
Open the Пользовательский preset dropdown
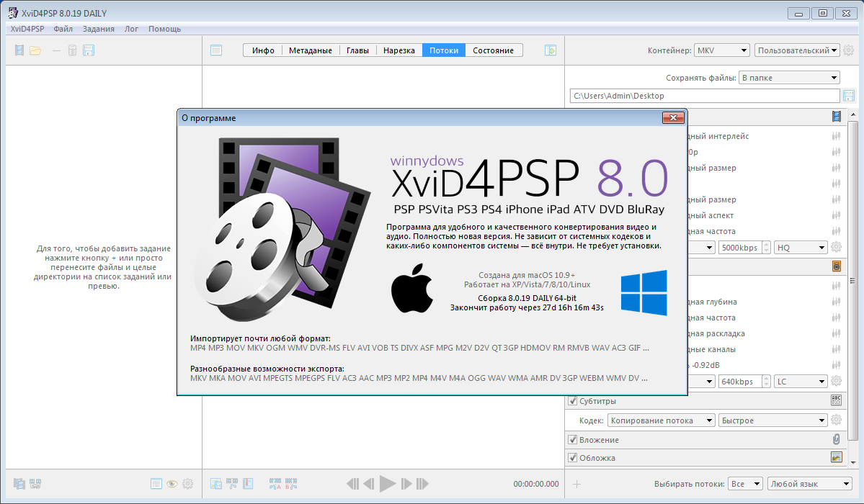click(x=797, y=50)
